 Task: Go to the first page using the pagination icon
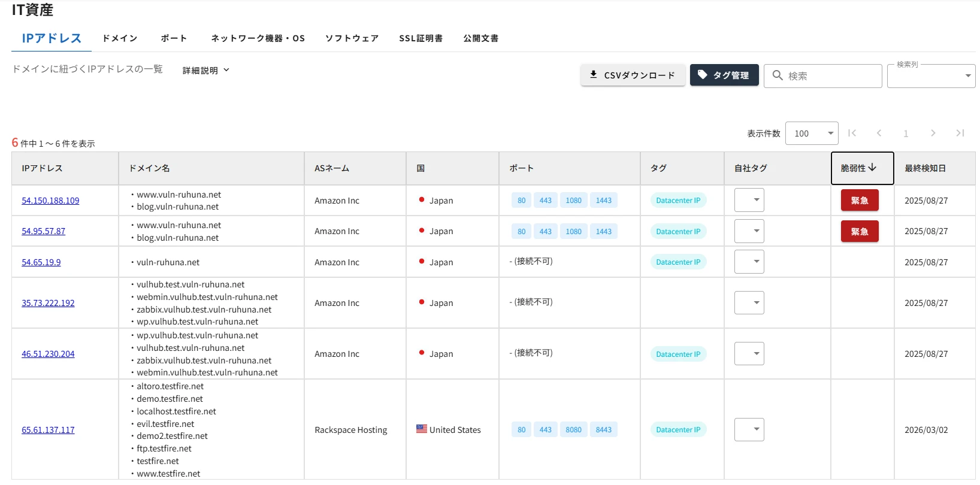click(852, 133)
